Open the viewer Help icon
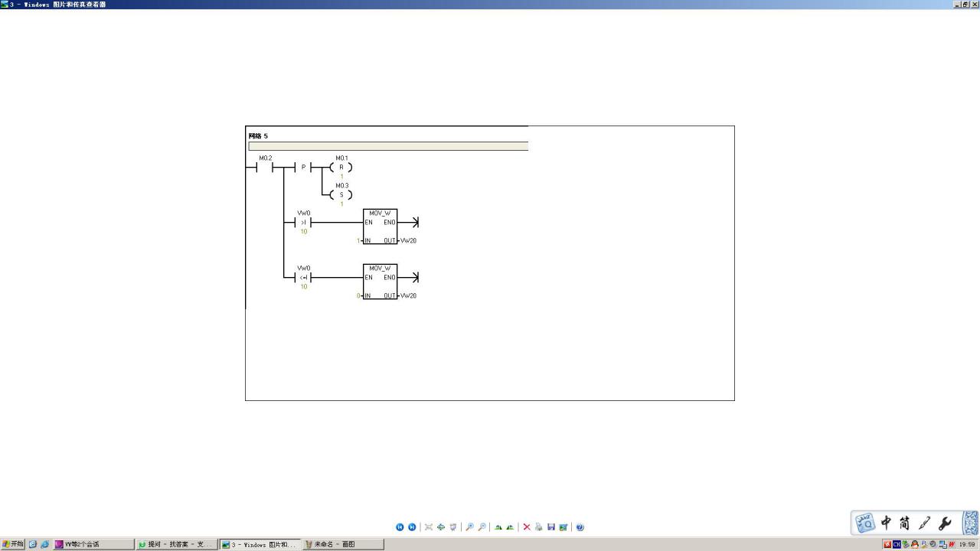 coord(580,527)
